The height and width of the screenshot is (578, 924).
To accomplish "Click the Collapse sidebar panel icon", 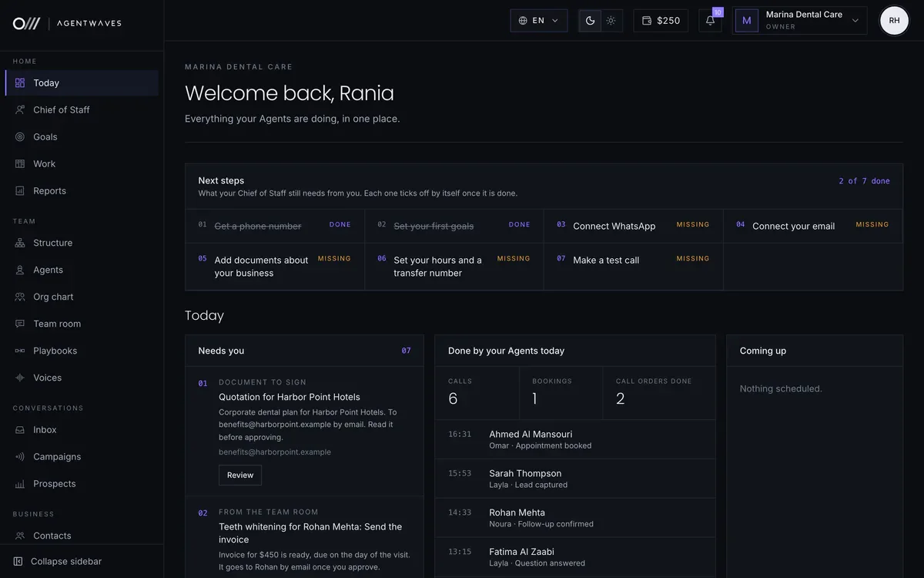I will pos(18,562).
